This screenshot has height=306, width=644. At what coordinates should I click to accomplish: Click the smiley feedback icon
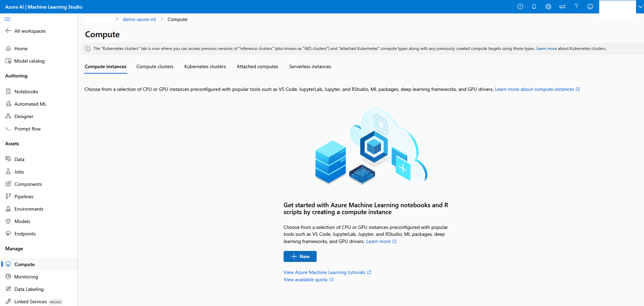click(590, 7)
